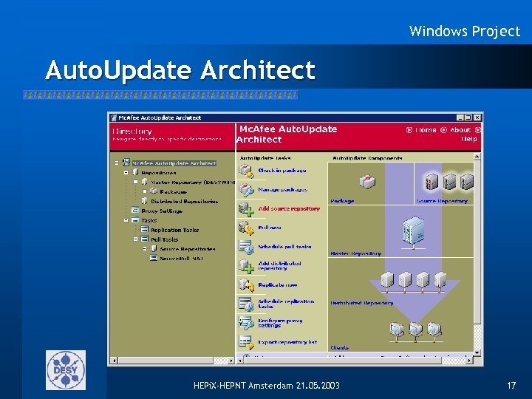Screen dimensions: 532x399
Task: Click the Clients computers icon
Action: pos(415,331)
